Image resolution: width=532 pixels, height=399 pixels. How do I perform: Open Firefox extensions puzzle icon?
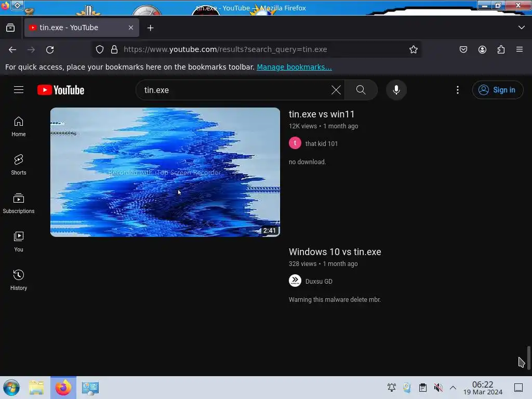[x=501, y=49]
